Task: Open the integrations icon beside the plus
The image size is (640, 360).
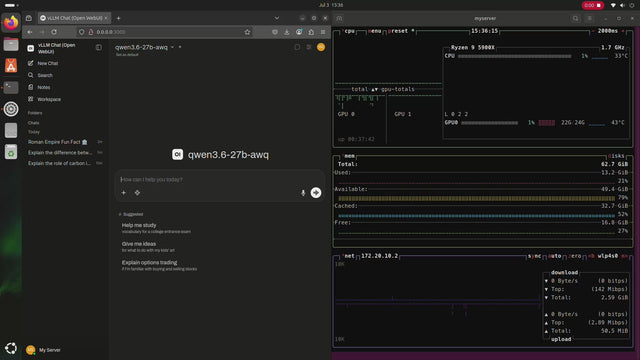Action: [x=137, y=193]
